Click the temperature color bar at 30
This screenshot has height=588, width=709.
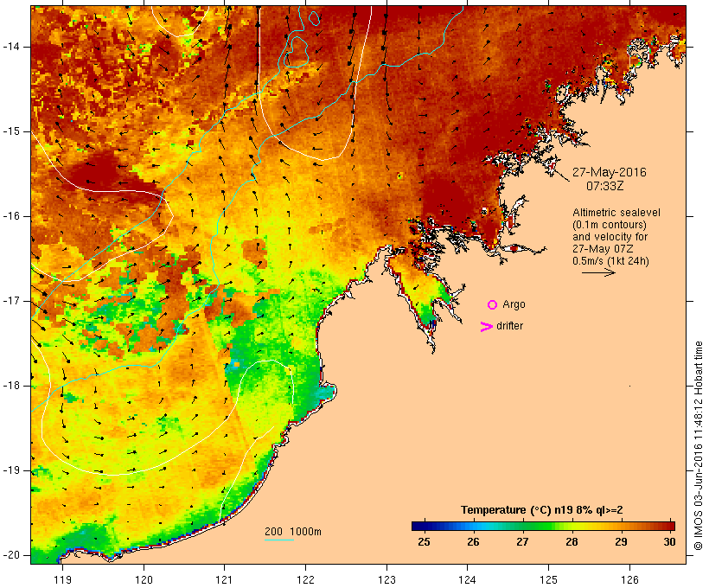pyautogui.click(x=670, y=526)
